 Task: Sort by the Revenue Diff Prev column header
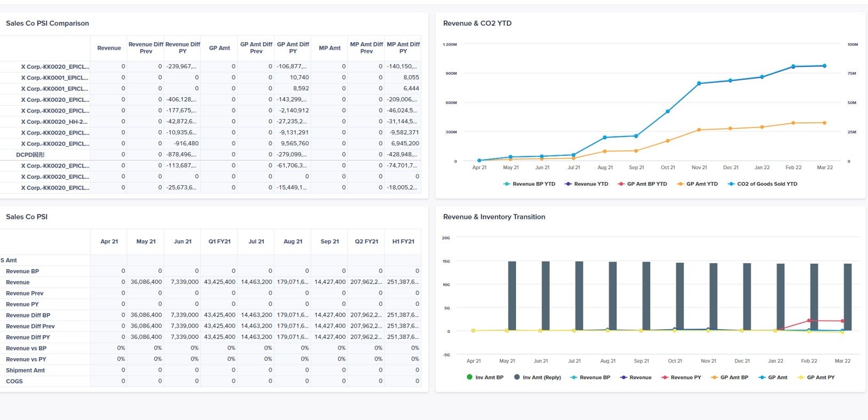pos(146,48)
